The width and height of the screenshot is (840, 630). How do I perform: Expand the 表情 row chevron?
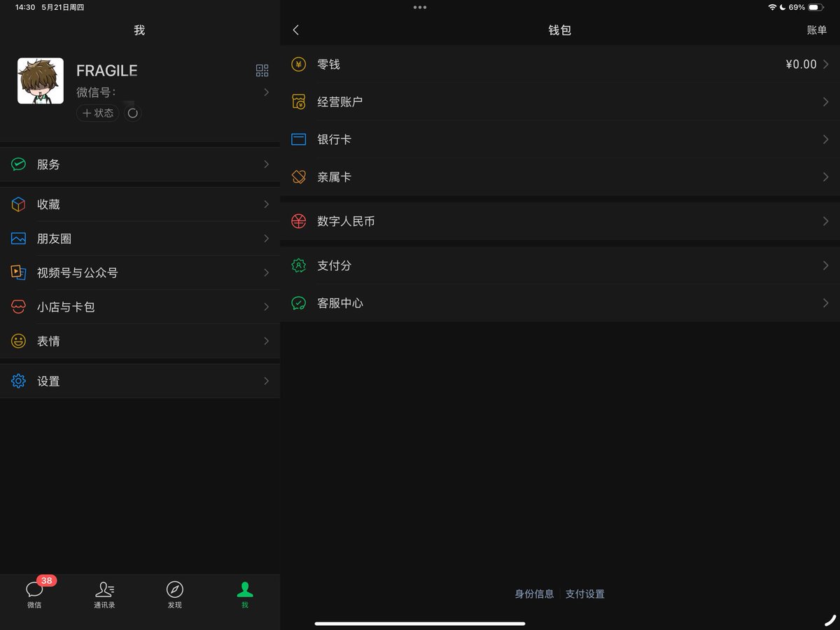[x=266, y=341]
